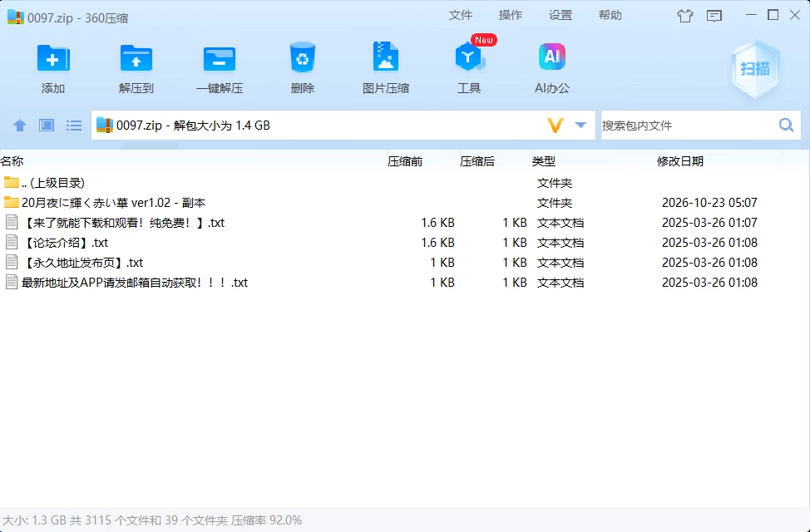Maximize the 360压缩 window

coord(773,15)
